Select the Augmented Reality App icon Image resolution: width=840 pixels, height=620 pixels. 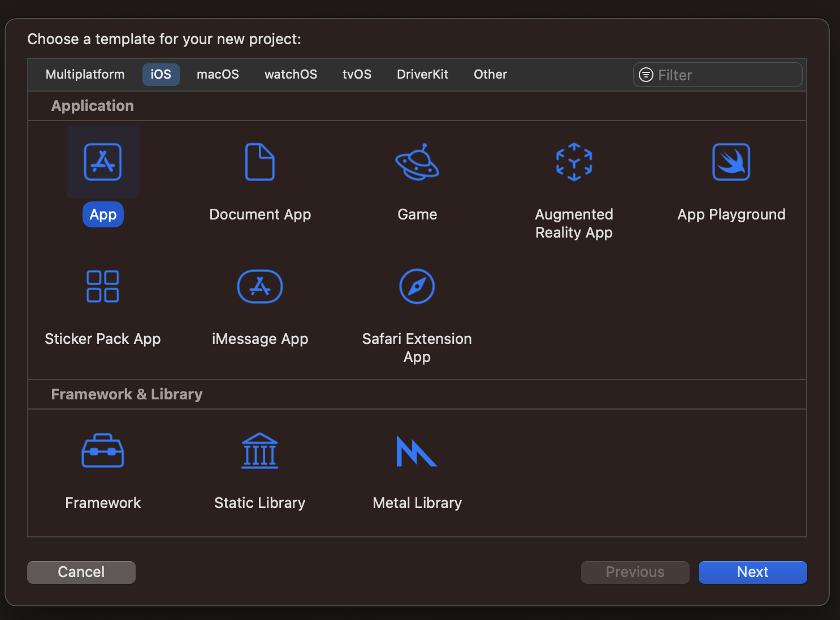(x=574, y=162)
